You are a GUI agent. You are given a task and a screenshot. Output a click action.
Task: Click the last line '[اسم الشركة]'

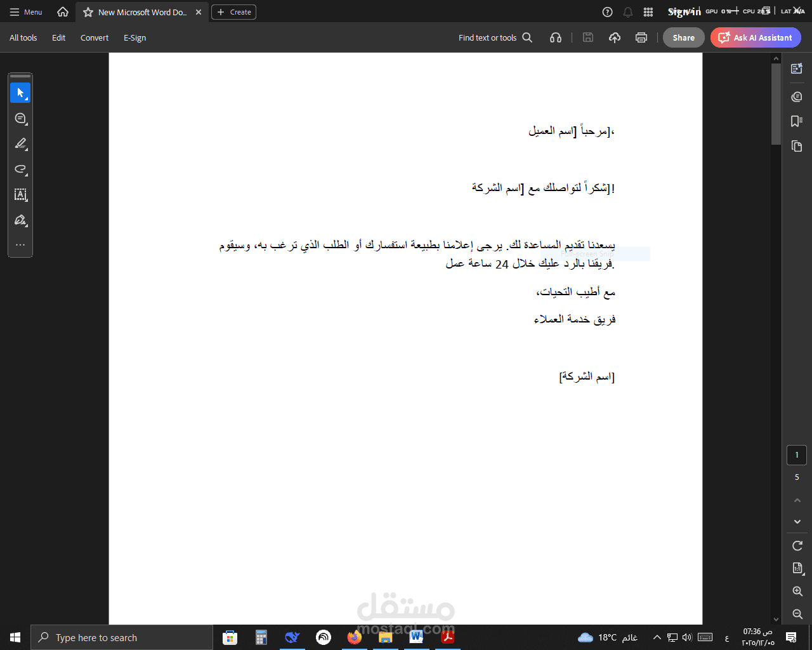[587, 376]
